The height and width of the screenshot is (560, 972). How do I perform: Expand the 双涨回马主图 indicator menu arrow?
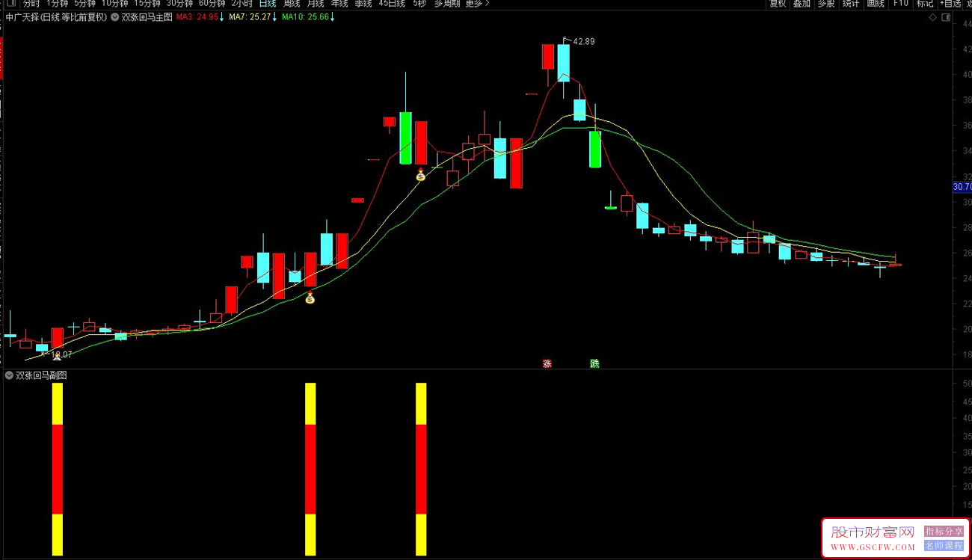pos(115,16)
